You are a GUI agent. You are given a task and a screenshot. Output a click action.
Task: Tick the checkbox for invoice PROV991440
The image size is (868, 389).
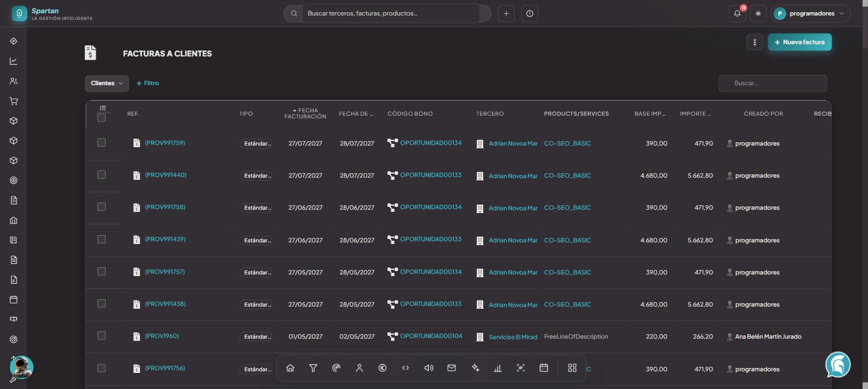(x=101, y=175)
